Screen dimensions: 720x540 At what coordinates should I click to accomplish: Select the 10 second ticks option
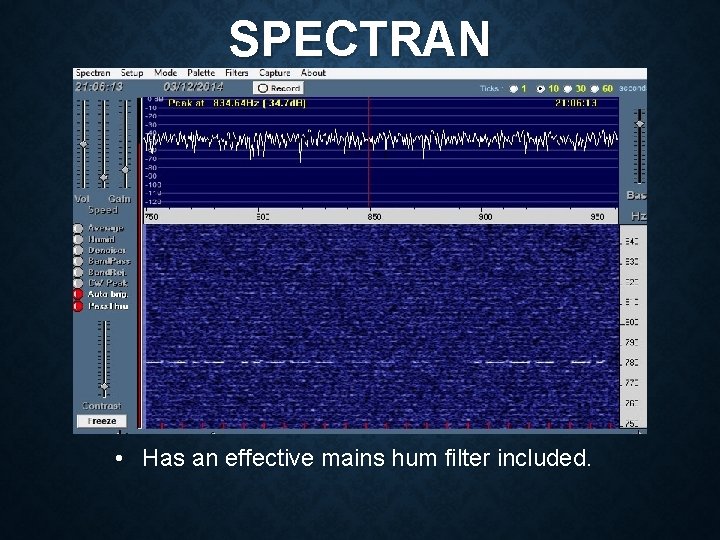[541, 89]
